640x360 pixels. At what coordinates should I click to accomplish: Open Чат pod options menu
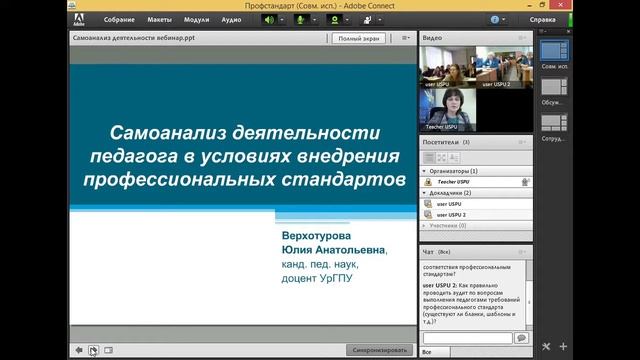[522, 252]
